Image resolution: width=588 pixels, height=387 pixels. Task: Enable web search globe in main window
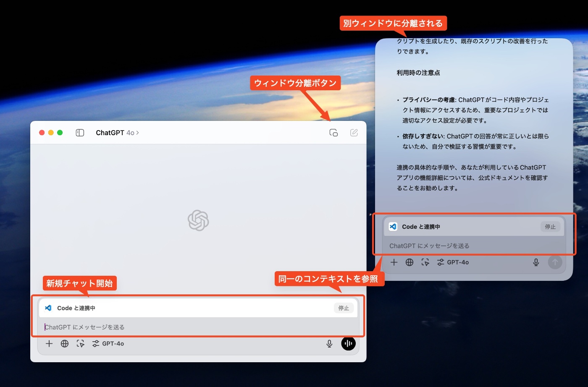[65, 344]
